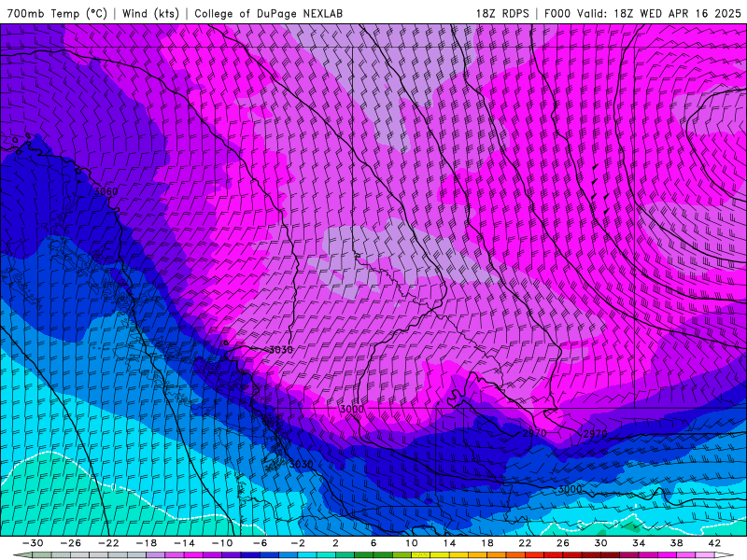Image resolution: width=747 pixels, height=560 pixels.
Task: Click the gray left arrow end of colorbar
Action: pos(22,555)
